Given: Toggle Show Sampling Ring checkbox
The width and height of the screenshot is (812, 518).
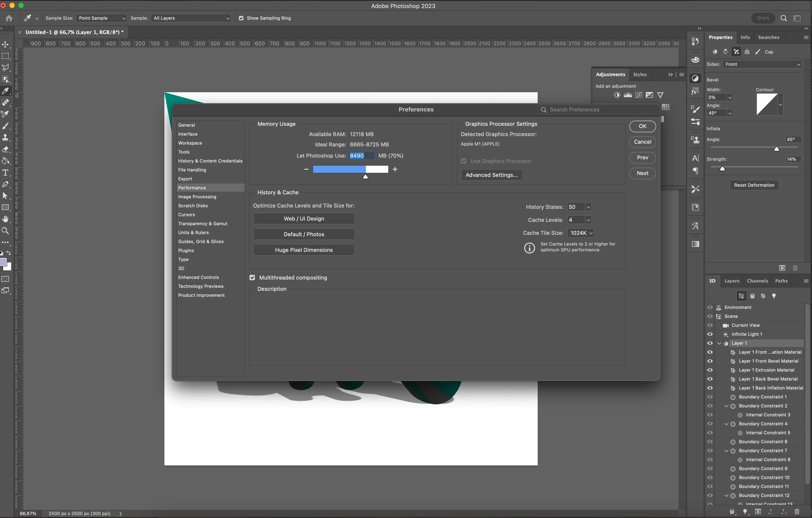Looking at the screenshot, I should 241,18.
